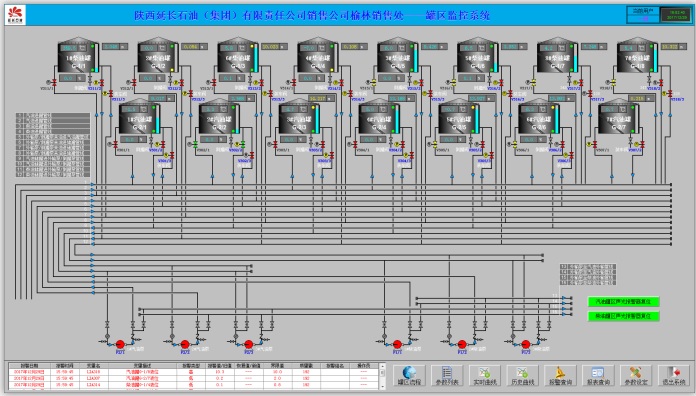Click the cyan level bar of 6#柴油罐 G-1/3
The height and width of the screenshot is (396, 696).
click(256, 58)
